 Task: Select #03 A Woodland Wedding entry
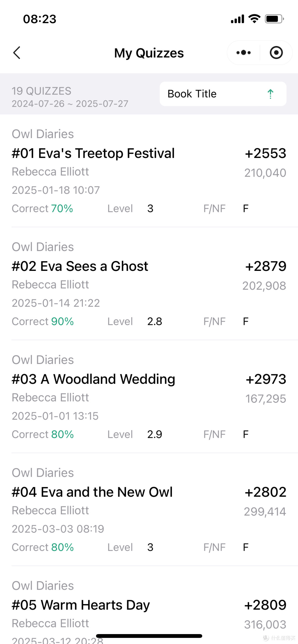click(149, 397)
